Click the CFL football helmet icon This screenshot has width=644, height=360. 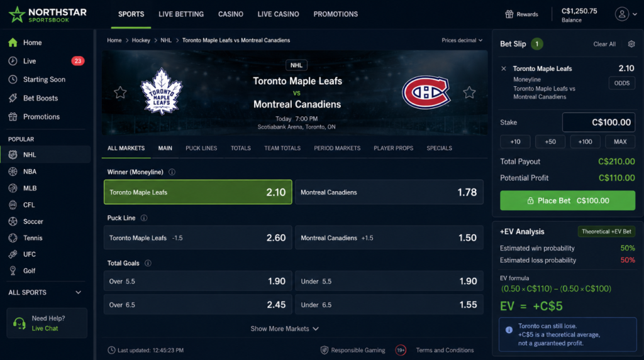tap(13, 205)
